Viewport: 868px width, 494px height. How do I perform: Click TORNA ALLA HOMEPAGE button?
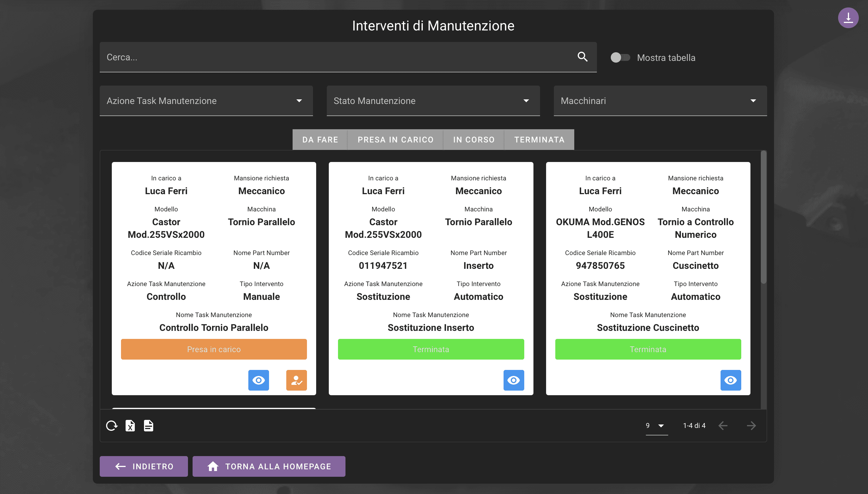click(x=269, y=466)
